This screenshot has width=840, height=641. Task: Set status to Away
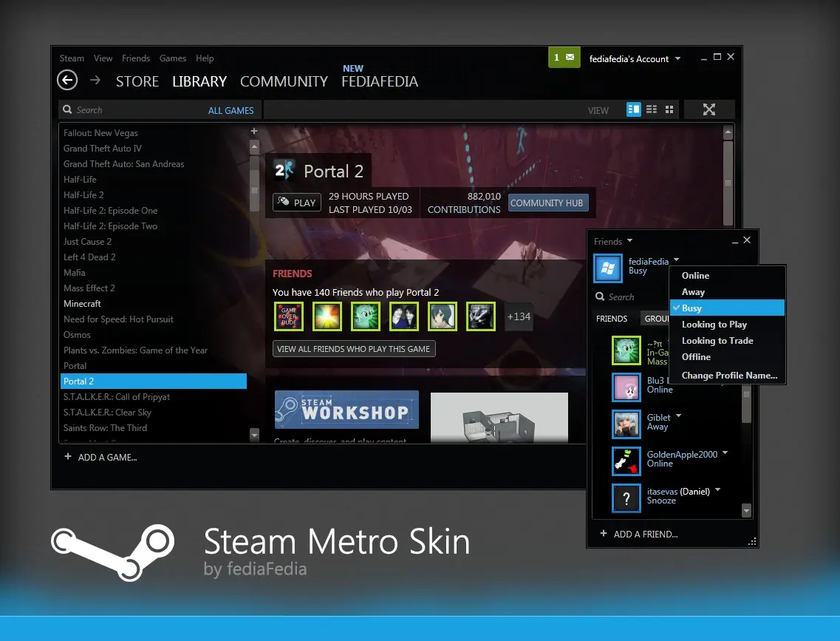728,292
